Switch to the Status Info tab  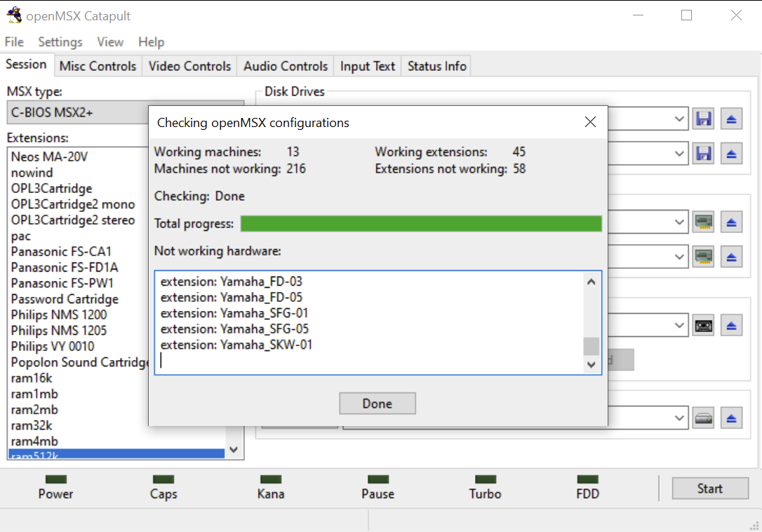[437, 66]
